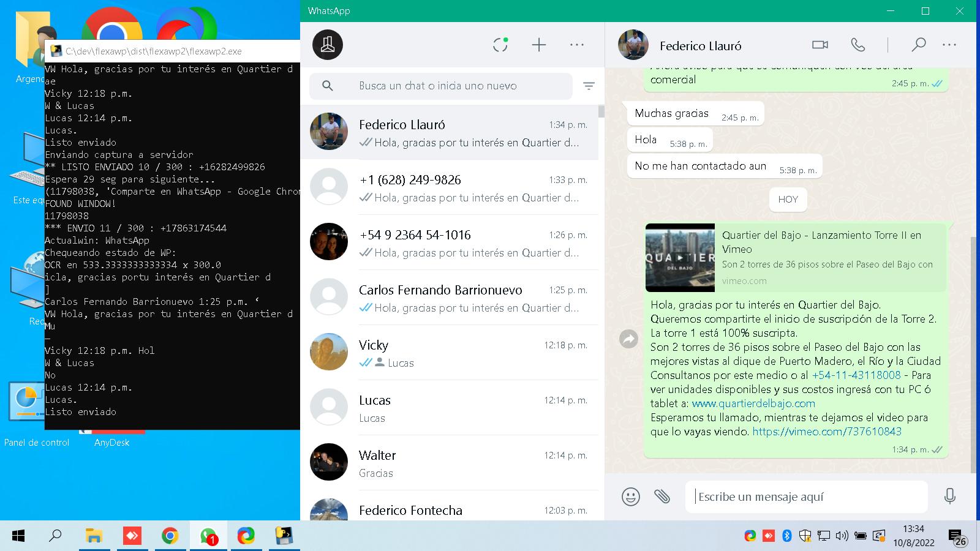Click Vicky's profile picture in chat list
Viewport: 980px width, 551px height.
(329, 352)
